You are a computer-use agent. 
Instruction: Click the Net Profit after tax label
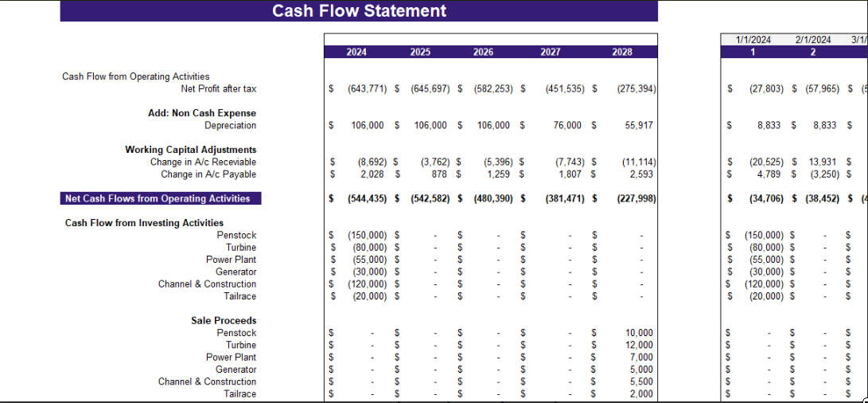[x=219, y=88]
